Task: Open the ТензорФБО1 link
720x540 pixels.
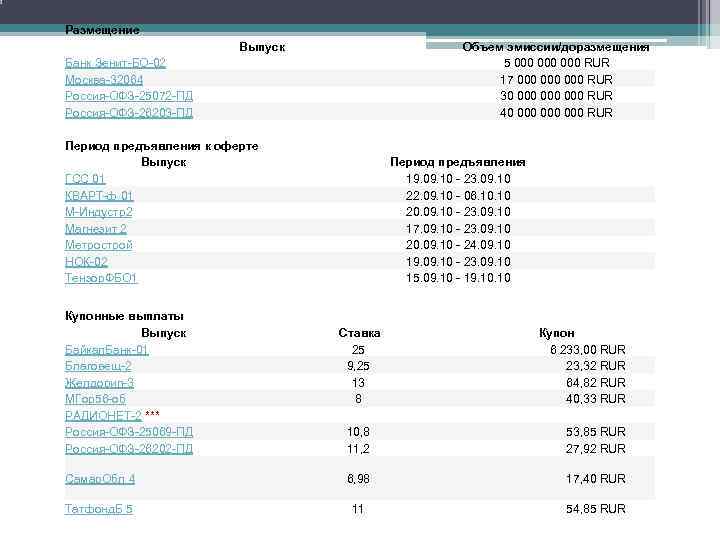Action: pyautogui.click(x=101, y=278)
